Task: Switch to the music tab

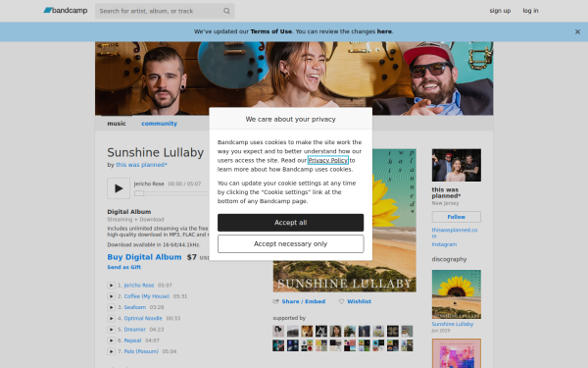Action: pos(117,124)
